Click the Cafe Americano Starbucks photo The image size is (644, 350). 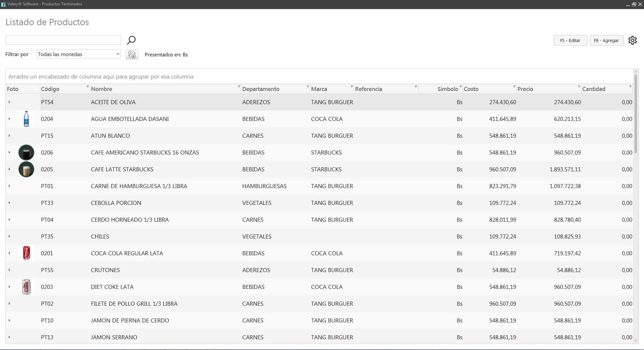point(26,152)
